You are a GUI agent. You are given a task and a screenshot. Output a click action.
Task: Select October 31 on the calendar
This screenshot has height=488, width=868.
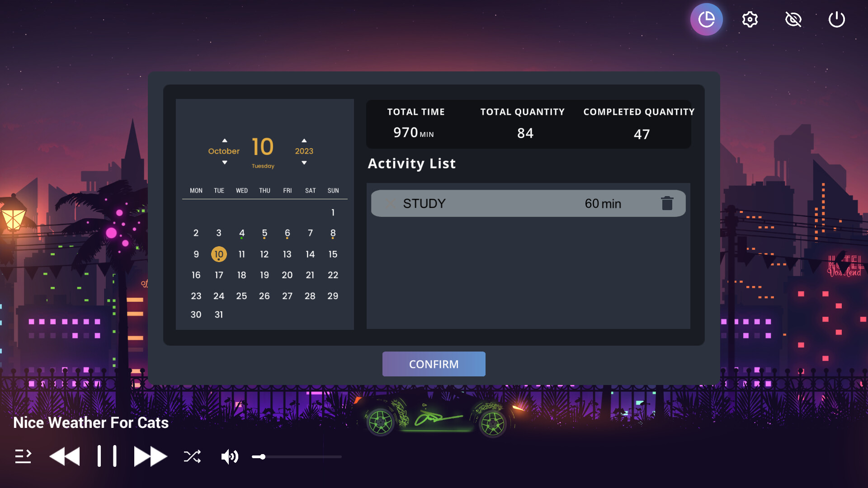219,314
